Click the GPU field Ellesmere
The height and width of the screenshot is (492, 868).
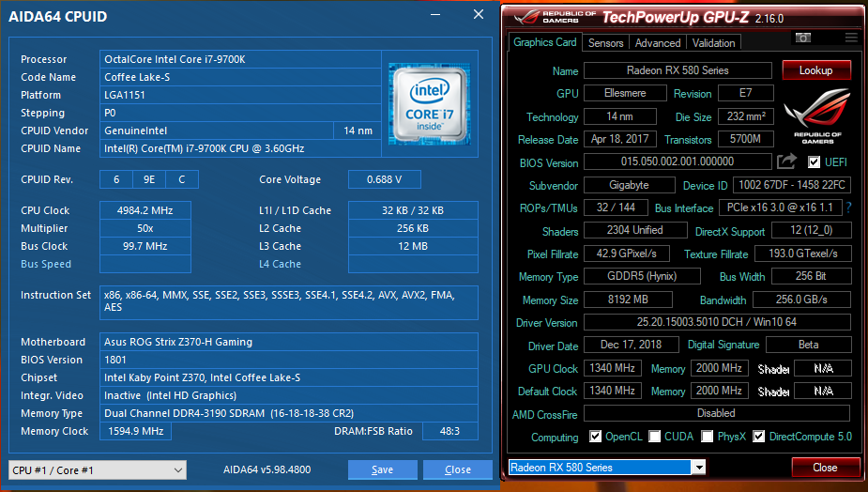(x=625, y=93)
